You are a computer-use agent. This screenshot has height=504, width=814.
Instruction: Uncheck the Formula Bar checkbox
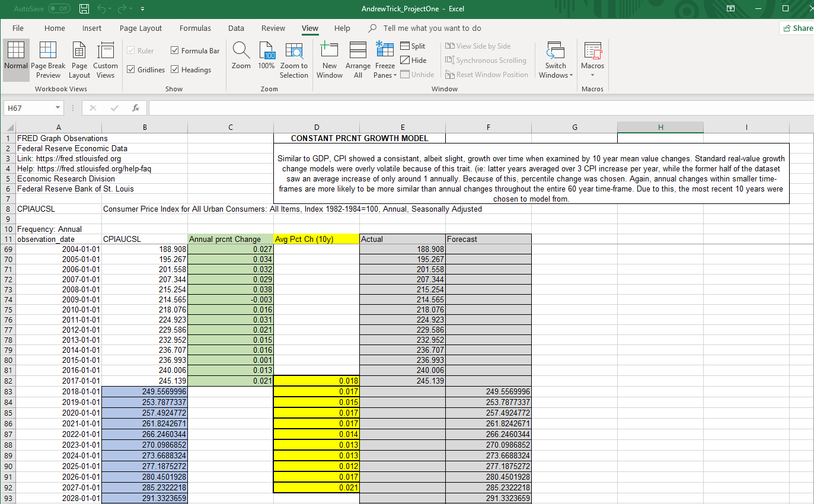point(175,51)
